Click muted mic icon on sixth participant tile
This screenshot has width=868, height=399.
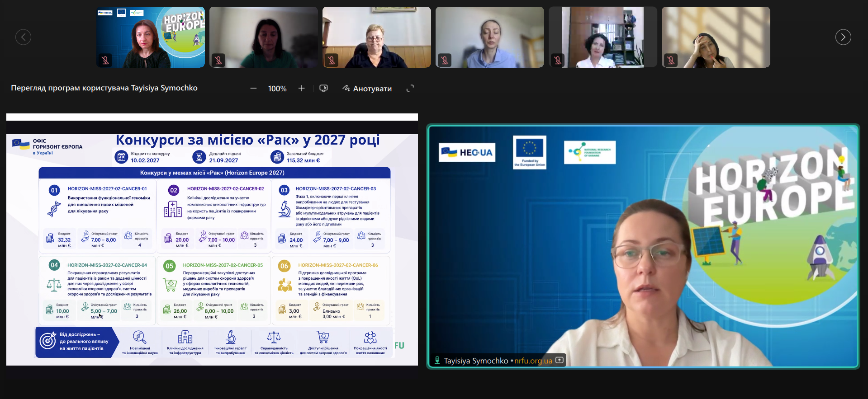671,60
